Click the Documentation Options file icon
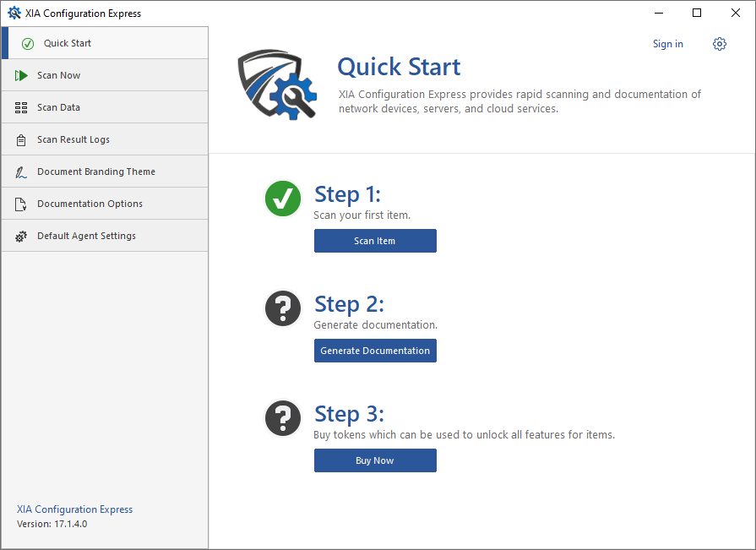Image resolution: width=756 pixels, height=550 pixels. tap(21, 204)
